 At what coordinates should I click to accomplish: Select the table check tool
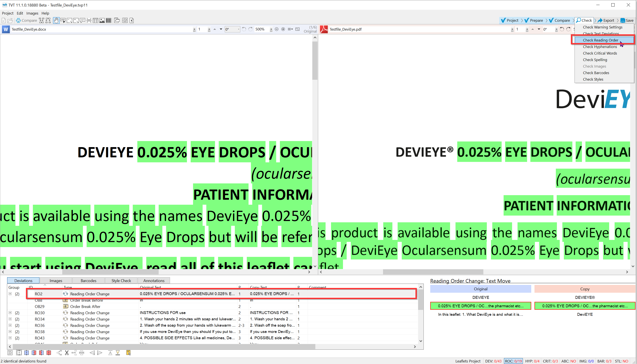coord(96,20)
